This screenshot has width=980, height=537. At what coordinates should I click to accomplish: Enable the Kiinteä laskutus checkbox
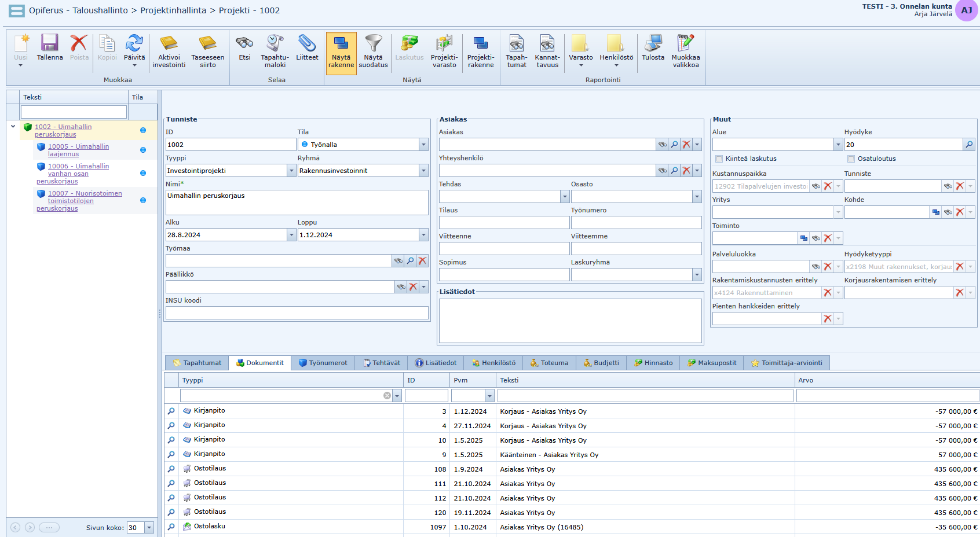[719, 159]
